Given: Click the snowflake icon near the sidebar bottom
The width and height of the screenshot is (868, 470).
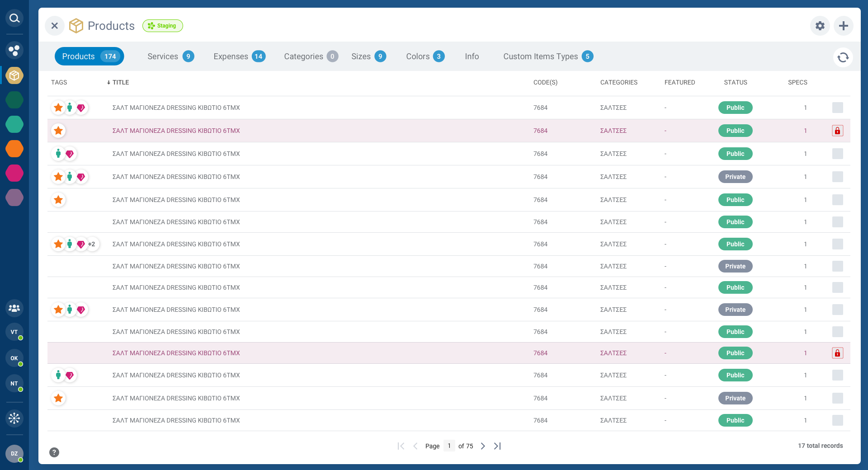Looking at the screenshot, I should pos(14,418).
